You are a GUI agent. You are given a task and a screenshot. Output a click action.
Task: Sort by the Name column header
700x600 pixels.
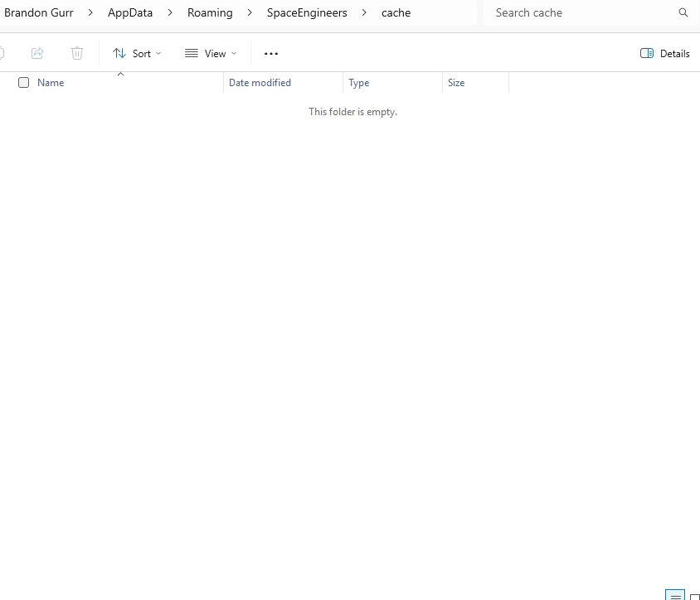(51, 83)
